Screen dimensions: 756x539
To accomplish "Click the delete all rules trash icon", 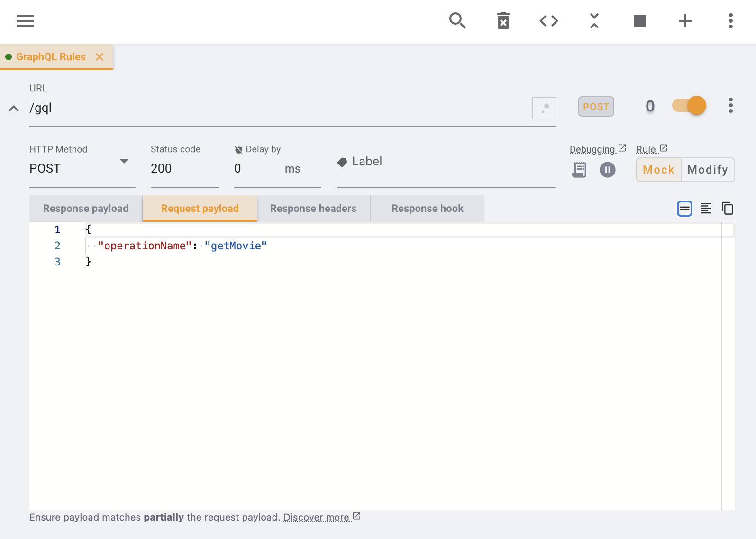I will click(503, 21).
